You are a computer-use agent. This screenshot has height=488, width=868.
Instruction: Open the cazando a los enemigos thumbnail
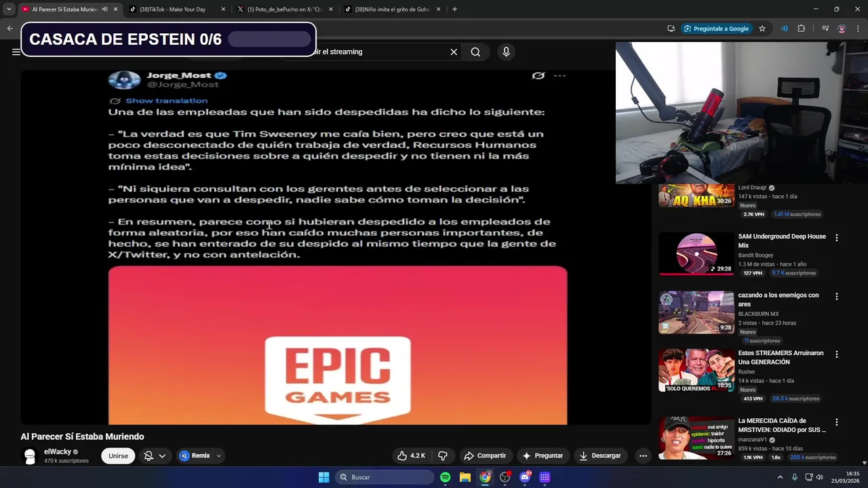(696, 312)
